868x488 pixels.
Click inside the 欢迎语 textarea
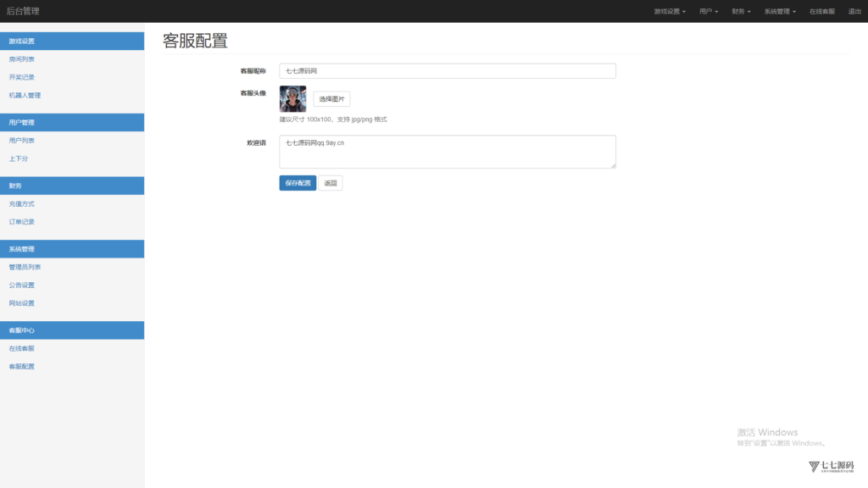(447, 152)
